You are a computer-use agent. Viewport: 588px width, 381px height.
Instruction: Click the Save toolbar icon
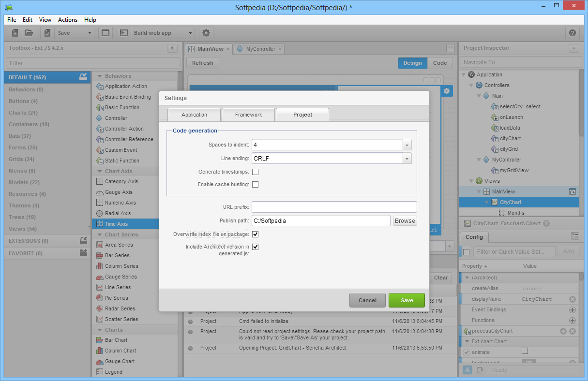47,33
